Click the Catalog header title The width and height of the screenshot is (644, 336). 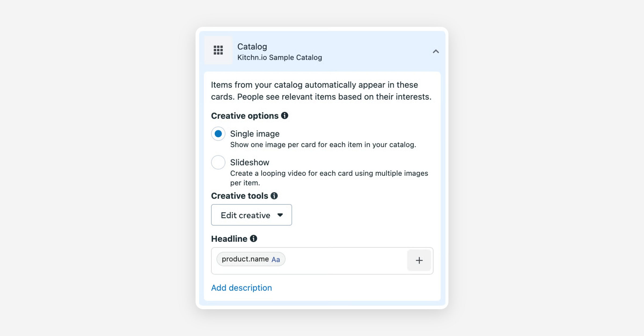pos(252,47)
